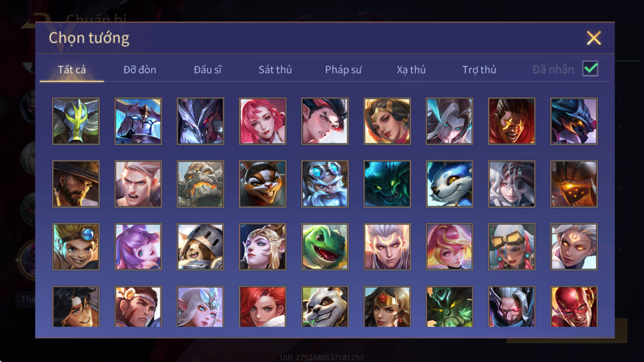The image size is (644, 362).
Task: Pick the blue fox creature hero portrait
Action: pyautogui.click(x=449, y=184)
